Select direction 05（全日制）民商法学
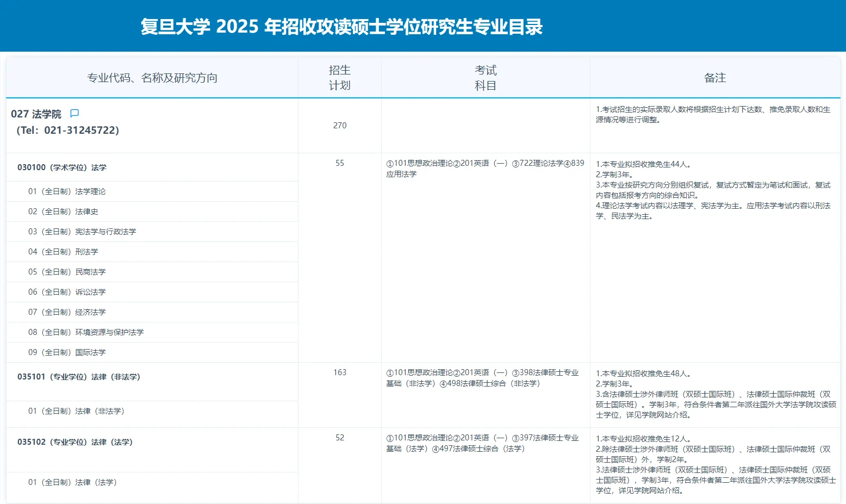This screenshot has height=504, width=846. click(152, 272)
